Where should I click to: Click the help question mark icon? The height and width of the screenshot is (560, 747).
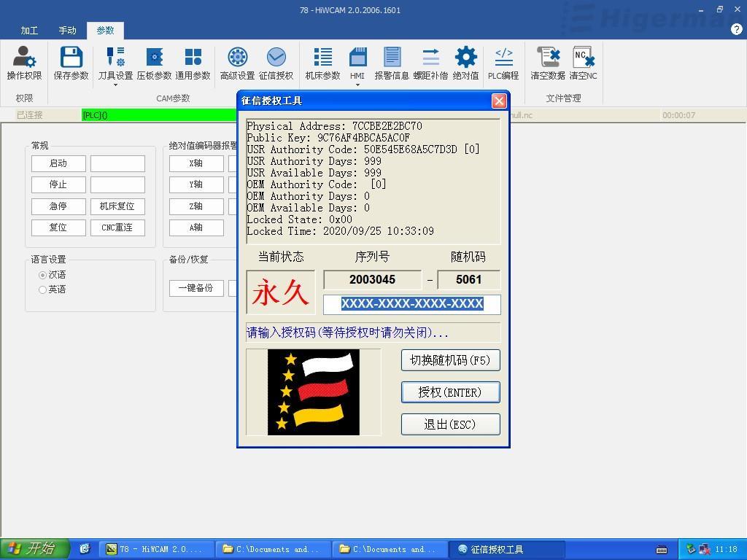pos(736,29)
